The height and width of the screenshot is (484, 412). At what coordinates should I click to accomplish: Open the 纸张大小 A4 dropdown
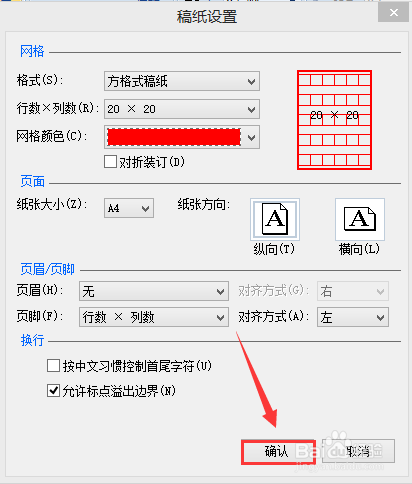pyautogui.click(x=129, y=208)
